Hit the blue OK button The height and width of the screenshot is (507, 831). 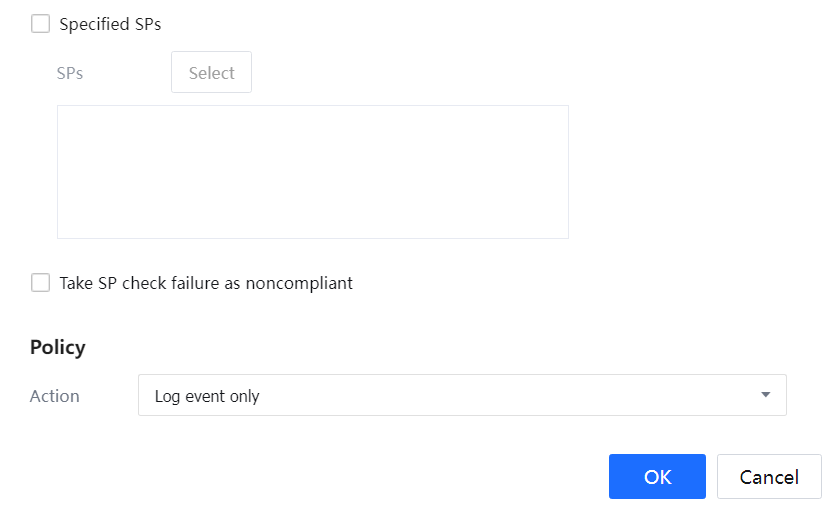pyautogui.click(x=657, y=477)
